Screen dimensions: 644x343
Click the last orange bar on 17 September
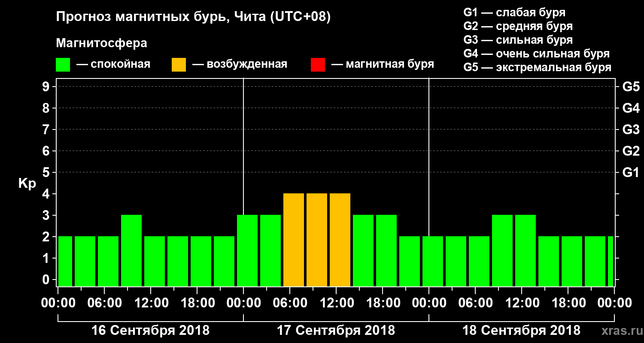click(340, 240)
